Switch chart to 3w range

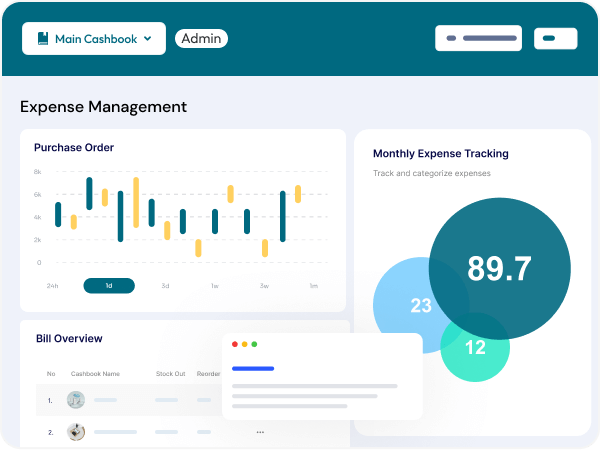pyautogui.click(x=264, y=286)
